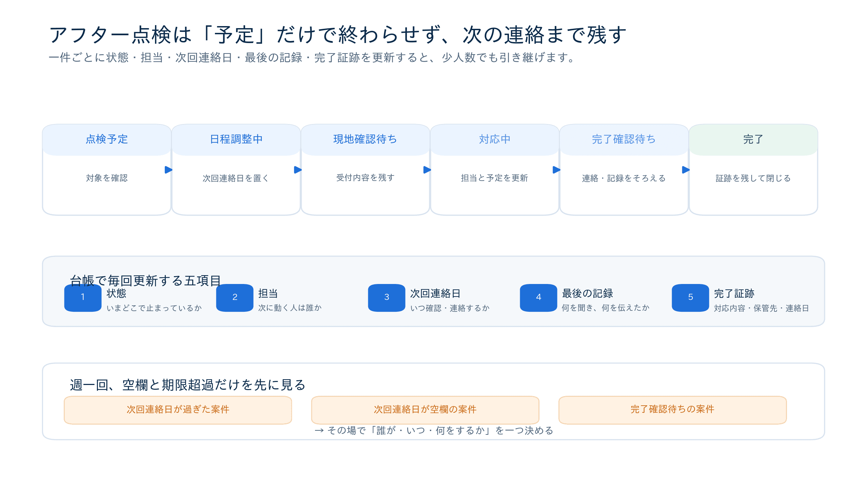
Task: Click the text 何を聞き、何を伝えたか
Action: pyautogui.click(x=606, y=308)
